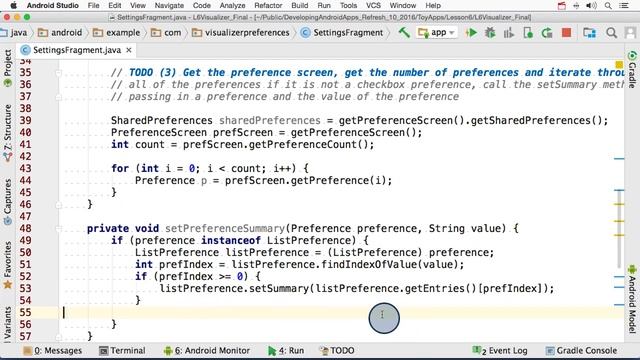Viewport: 640px width, 360px height.
Task: Open the Navigate menu
Action: (x=169, y=5)
